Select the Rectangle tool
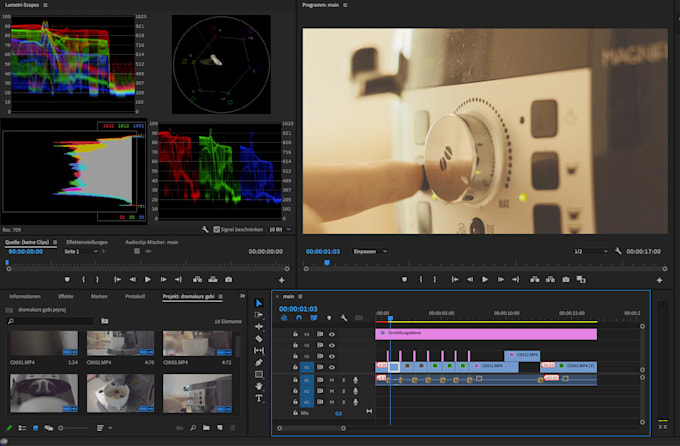This screenshot has width=680, height=446. (x=259, y=374)
